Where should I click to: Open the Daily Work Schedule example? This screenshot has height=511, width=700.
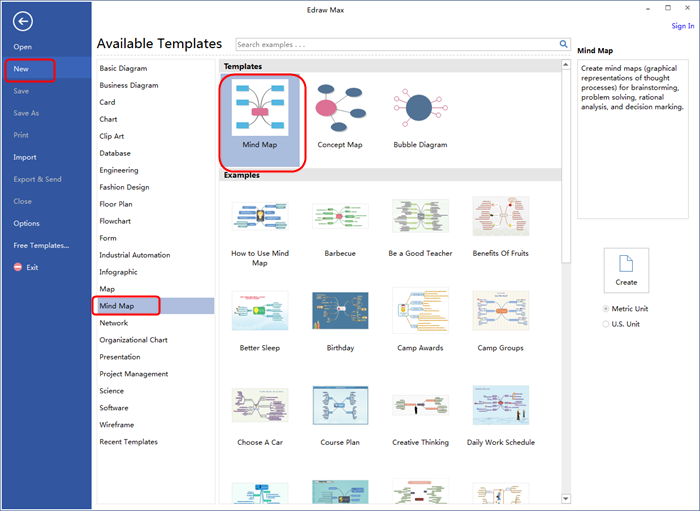pyautogui.click(x=500, y=405)
